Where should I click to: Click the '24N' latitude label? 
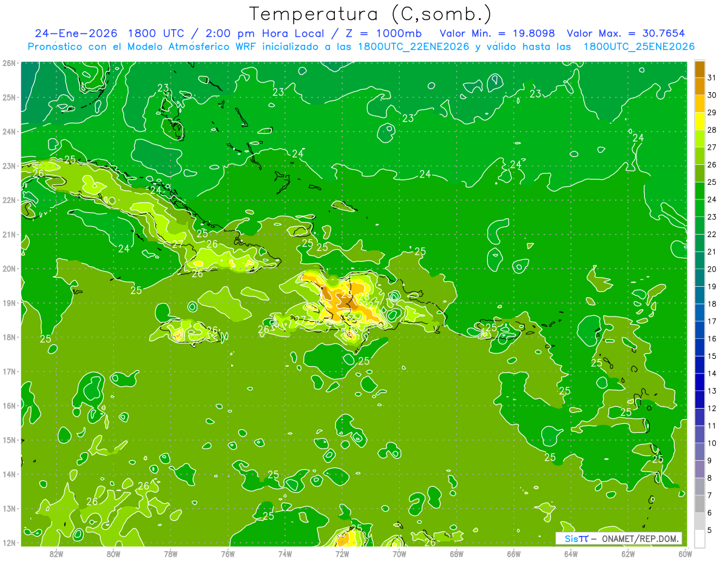coord(8,132)
